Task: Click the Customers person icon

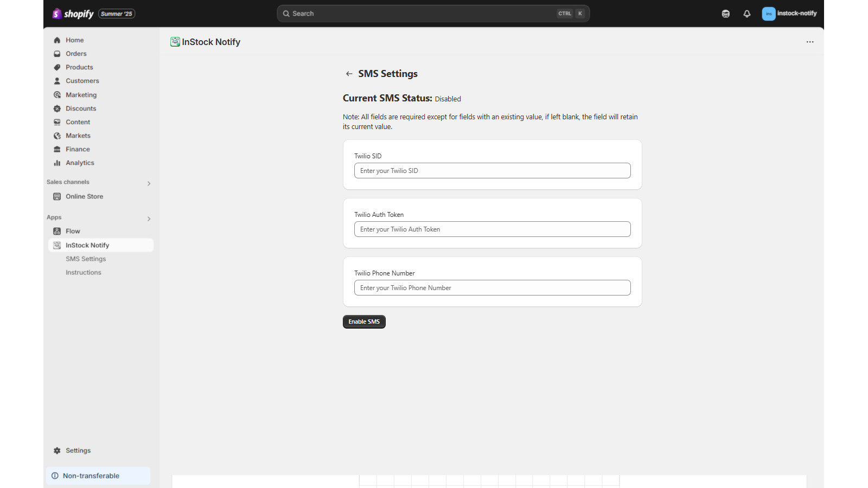Action: click(57, 81)
